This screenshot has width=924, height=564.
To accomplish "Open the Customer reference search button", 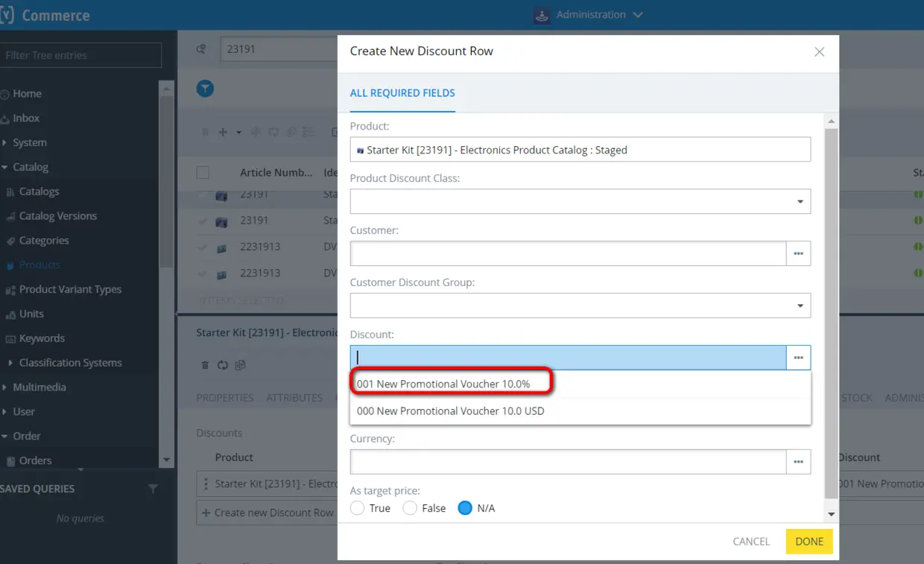I will tap(799, 253).
